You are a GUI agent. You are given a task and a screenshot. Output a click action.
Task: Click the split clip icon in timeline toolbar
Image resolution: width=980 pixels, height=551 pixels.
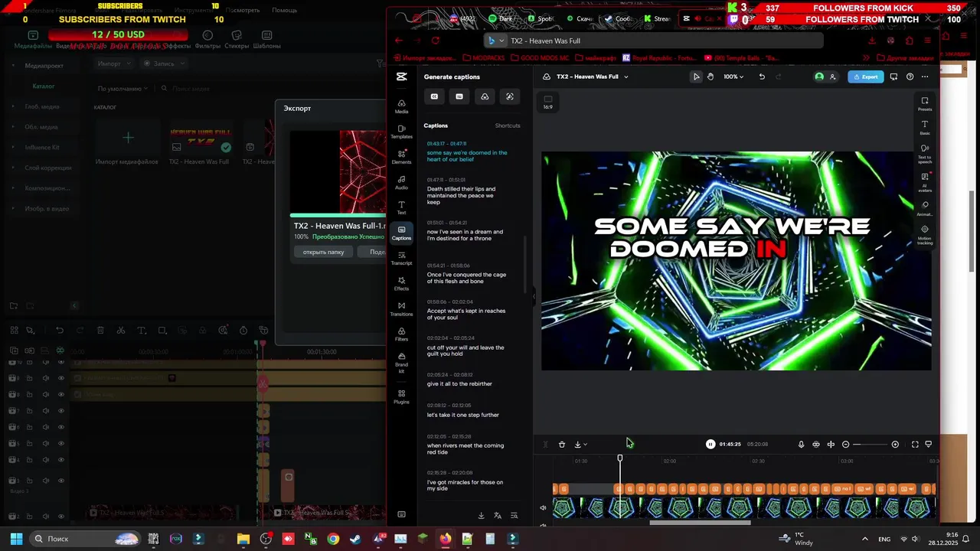click(x=831, y=445)
